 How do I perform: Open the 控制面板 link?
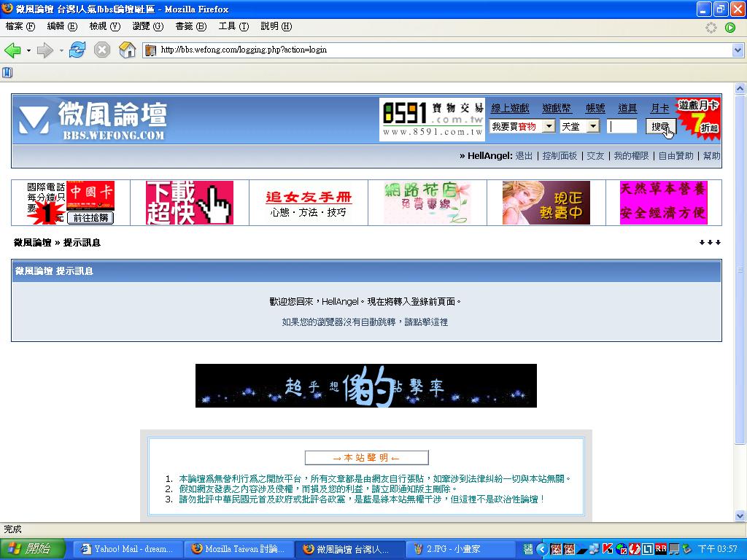point(560,156)
